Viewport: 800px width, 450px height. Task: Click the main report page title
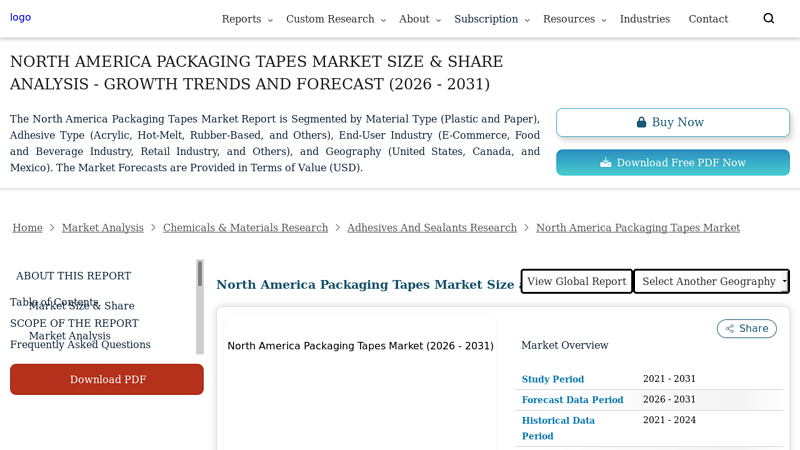[257, 72]
